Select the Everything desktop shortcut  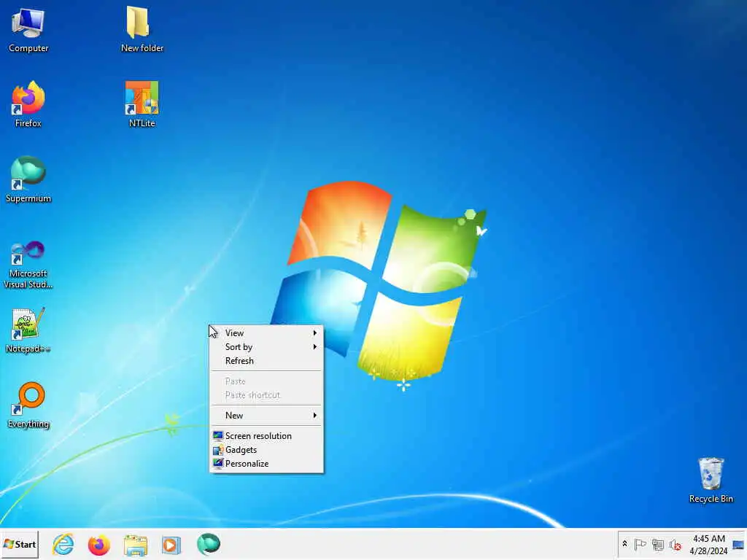(x=28, y=405)
